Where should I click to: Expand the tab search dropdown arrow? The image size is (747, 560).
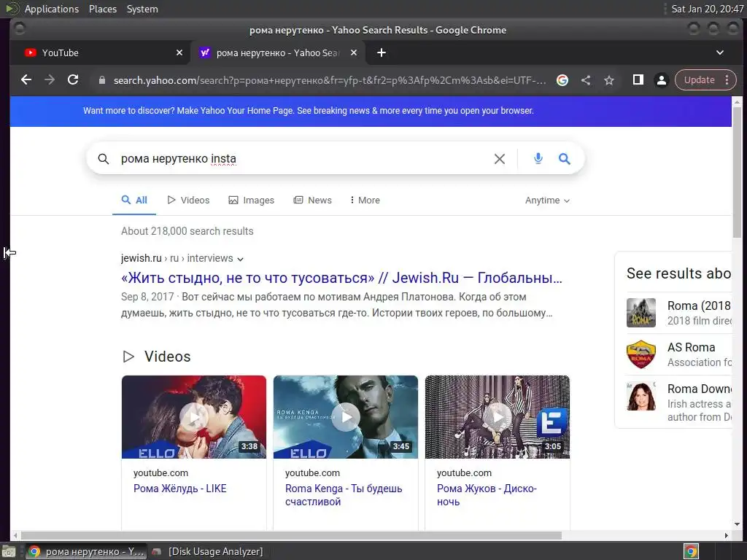click(720, 52)
